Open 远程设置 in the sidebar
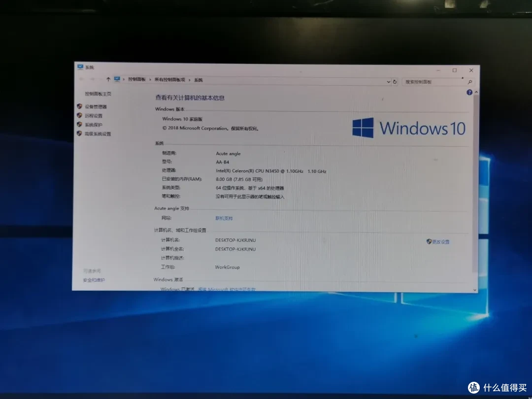 click(x=93, y=116)
